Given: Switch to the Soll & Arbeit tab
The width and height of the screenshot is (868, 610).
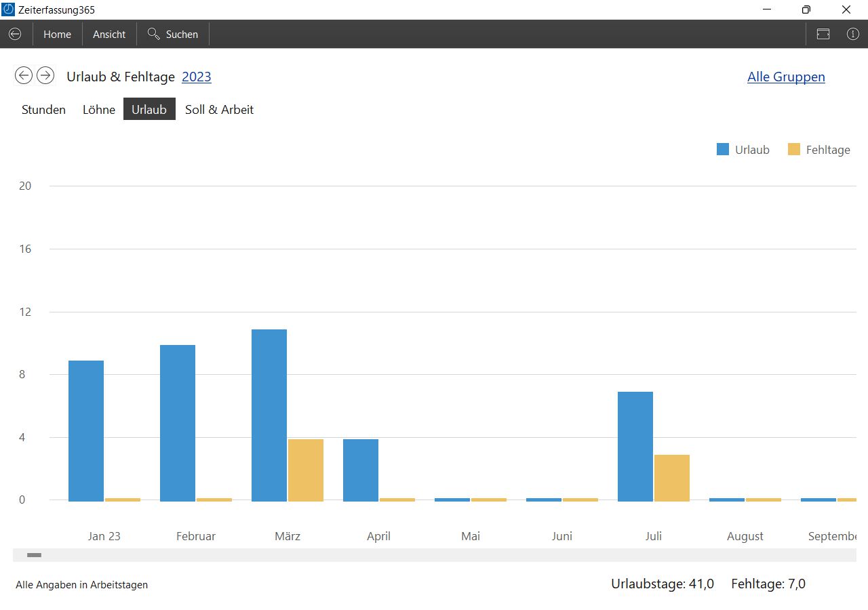Looking at the screenshot, I should tap(219, 109).
